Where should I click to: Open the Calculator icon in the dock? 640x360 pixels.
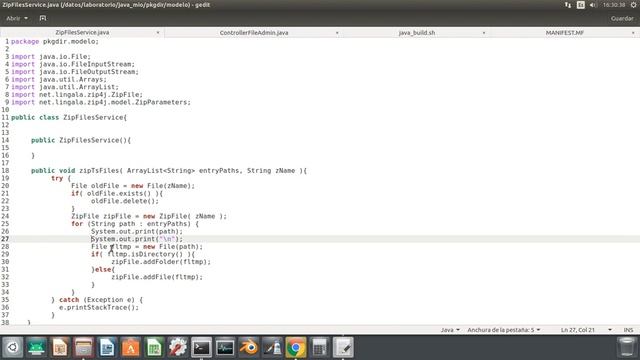(320, 348)
